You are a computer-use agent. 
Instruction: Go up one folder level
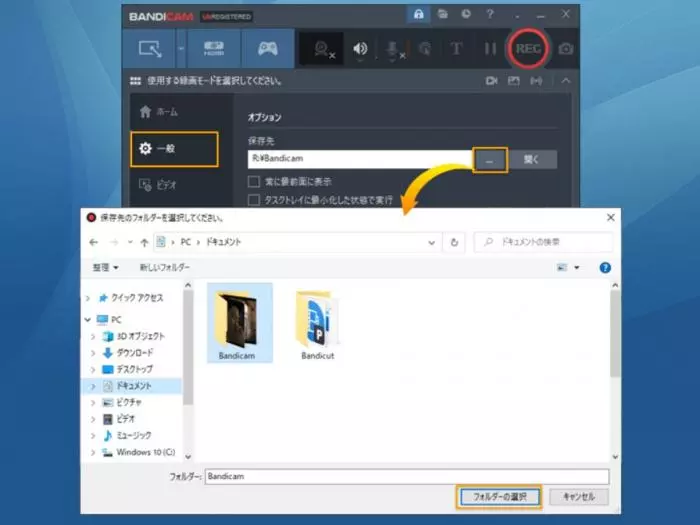pyautogui.click(x=144, y=242)
